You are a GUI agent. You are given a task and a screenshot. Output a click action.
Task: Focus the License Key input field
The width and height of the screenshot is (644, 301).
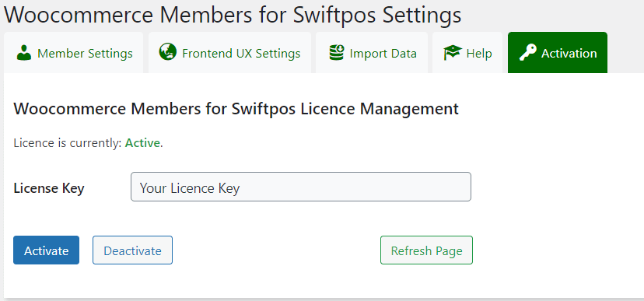[x=301, y=187]
